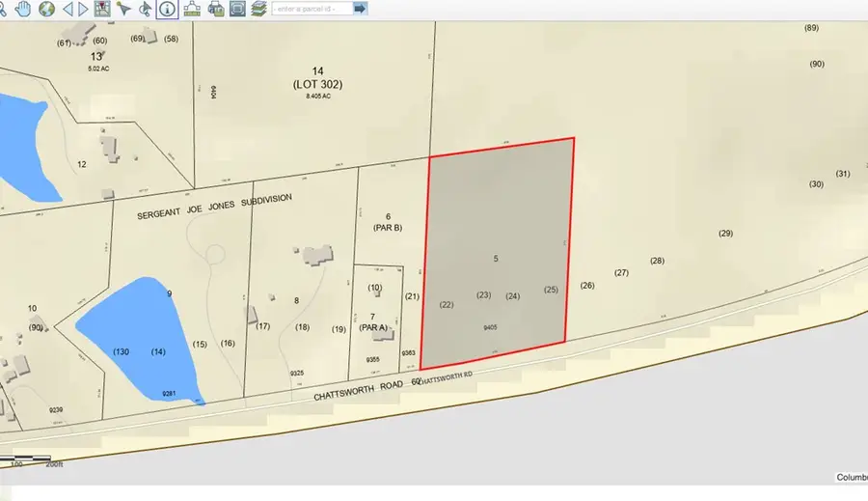The image size is (868, 501).
Task: Click lot label (22)
Action: pos(447,304)
